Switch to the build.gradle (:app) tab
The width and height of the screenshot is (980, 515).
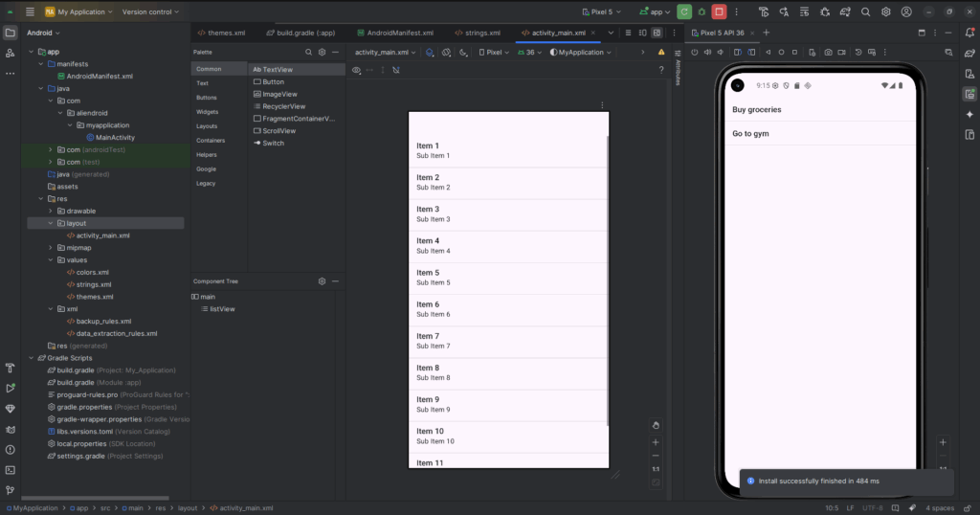pos(301,33)
